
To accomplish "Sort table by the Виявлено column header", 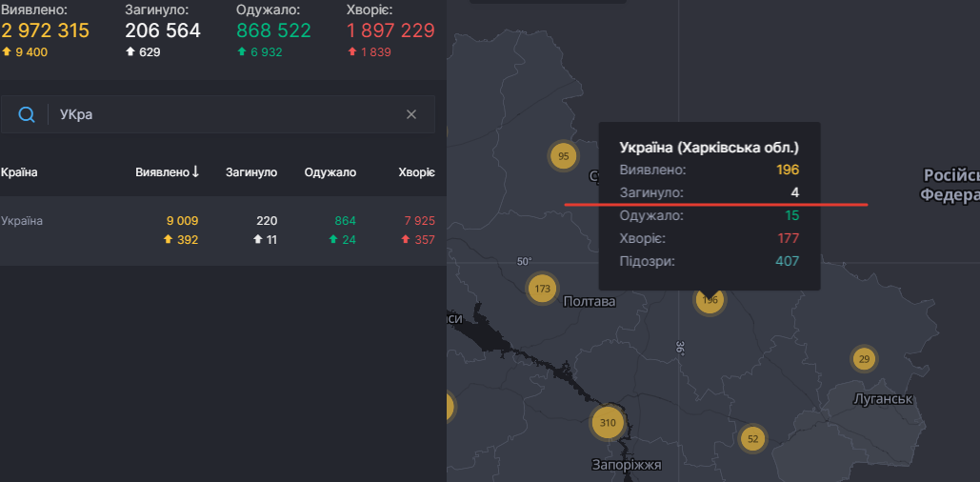I will pyautogui.click(x=167, y=172).
